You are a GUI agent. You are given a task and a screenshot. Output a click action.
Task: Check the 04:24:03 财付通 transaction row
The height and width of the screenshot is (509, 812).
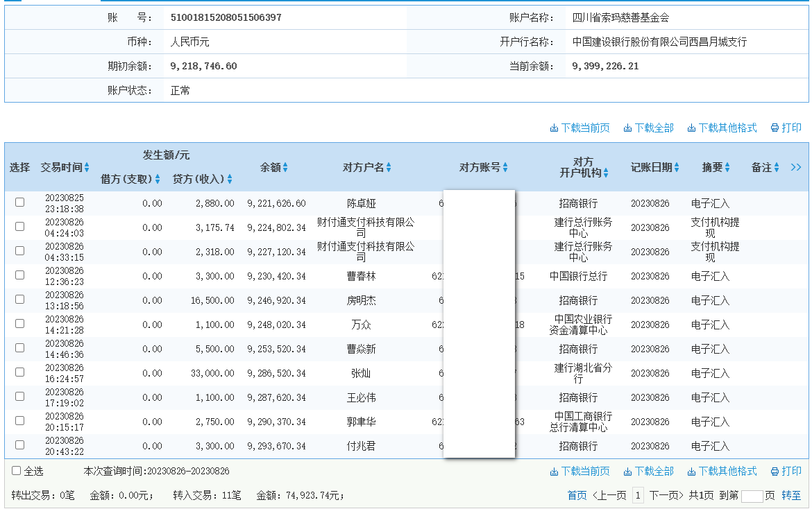point(19,227)
